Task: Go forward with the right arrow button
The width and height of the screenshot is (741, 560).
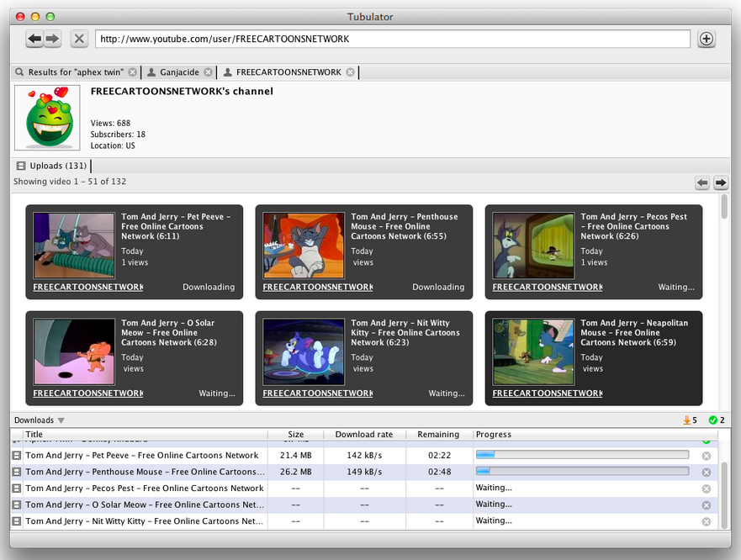Action: 52,39
